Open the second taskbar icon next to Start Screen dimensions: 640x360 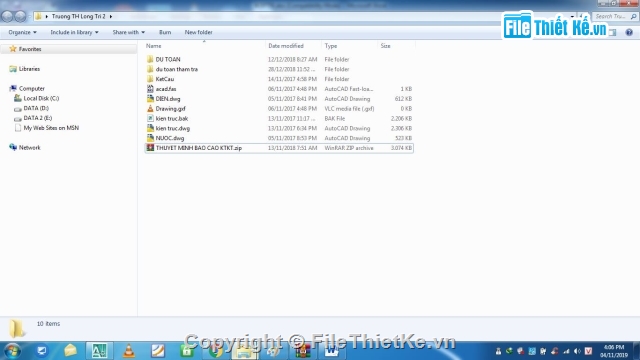pos(41,351)
